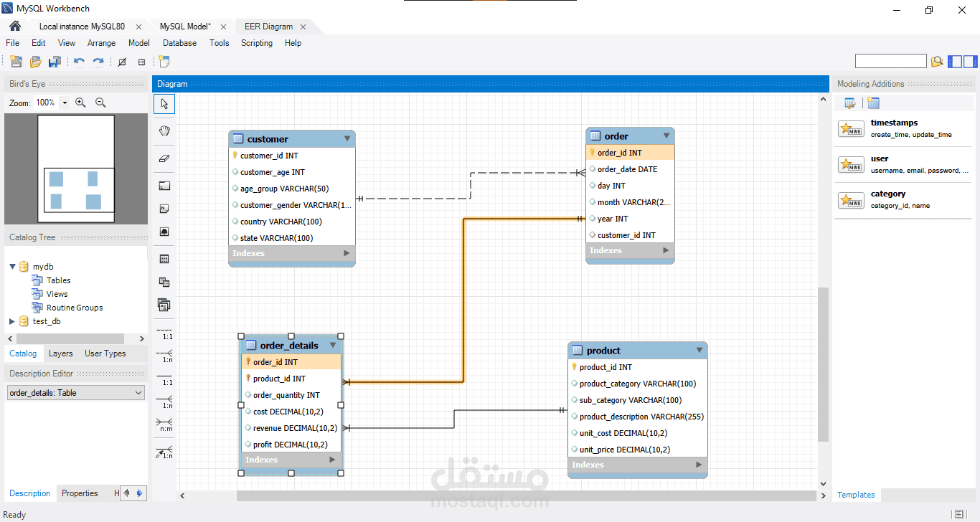Screen dimensions: 980x522
Task: Click the zoom-in magnifier in Bird's Eye panel
Action: [x=80, y=103]
